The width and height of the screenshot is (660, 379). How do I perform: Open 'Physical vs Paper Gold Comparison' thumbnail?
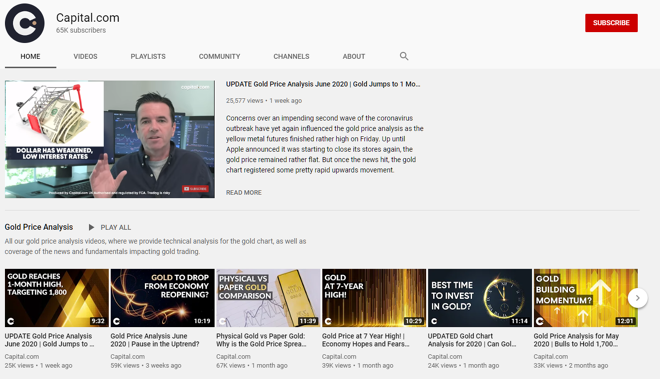click(268, 298)
